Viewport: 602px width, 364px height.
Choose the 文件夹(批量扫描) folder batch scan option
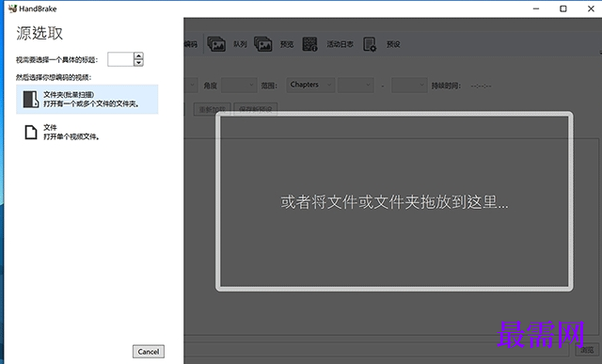click(x=87, y=99)
